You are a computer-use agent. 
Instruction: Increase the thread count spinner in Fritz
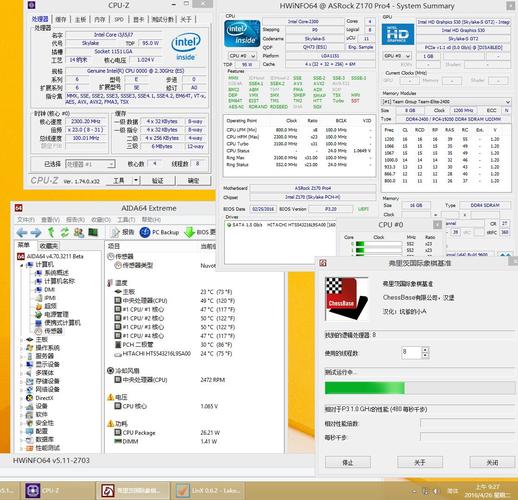tap(425, 350)
